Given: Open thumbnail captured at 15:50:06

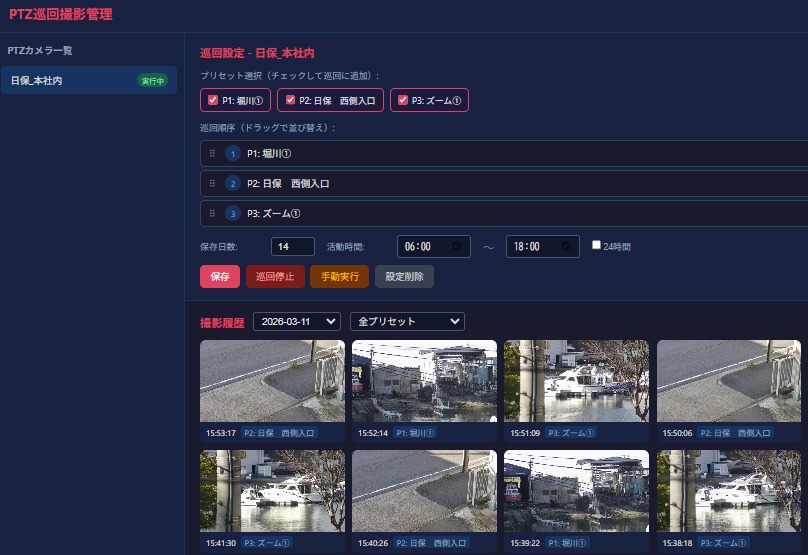Looking at the screenshot, I should pyautogui.click(x=729, y=381).
